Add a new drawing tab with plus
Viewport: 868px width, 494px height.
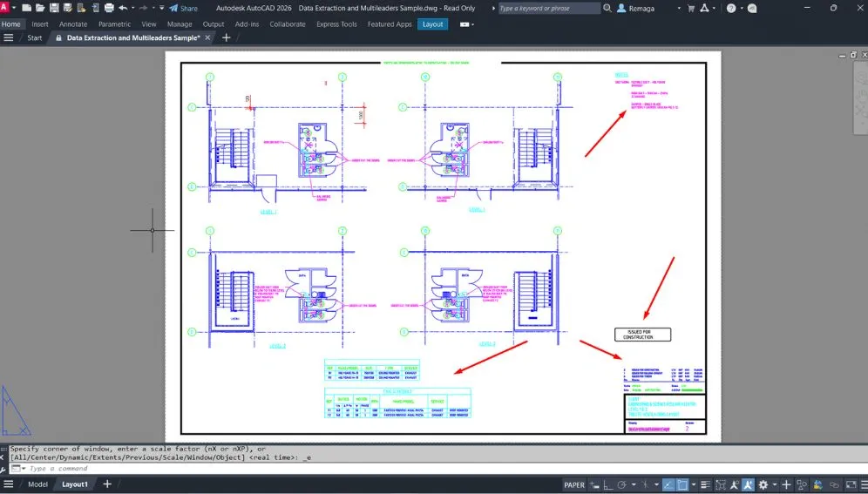coord(227,38)
